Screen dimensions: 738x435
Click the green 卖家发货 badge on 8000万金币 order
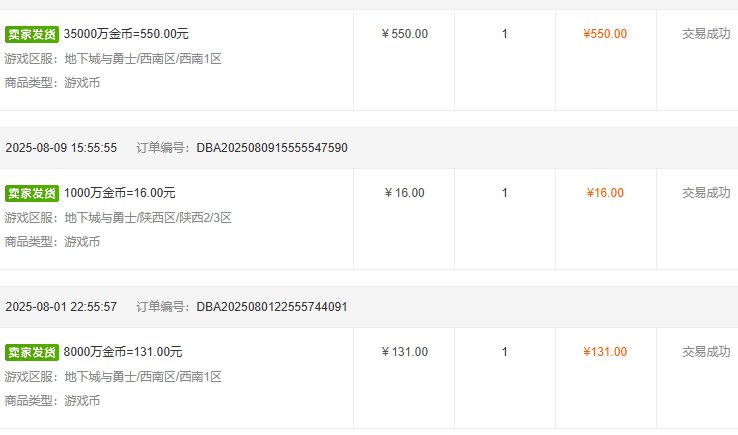coord(32,352)
